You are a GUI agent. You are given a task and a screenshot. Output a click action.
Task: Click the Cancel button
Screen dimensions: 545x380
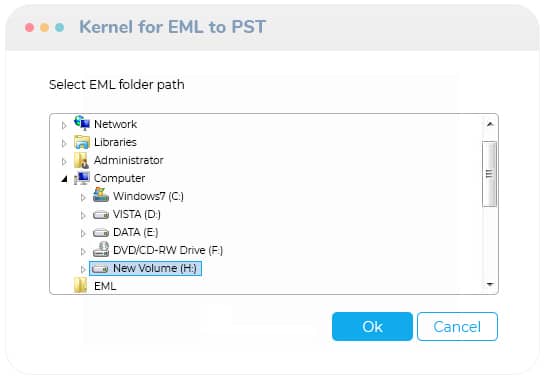(x=457, y=326)
